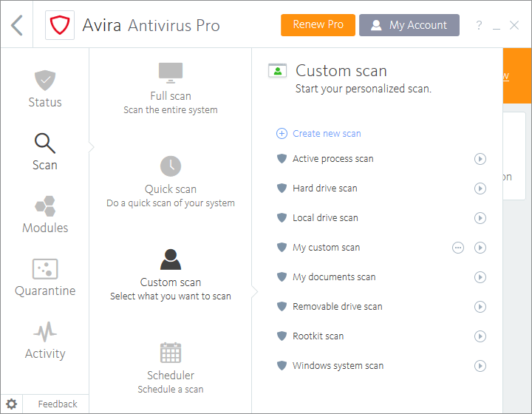Start My custom scan play button
532x414 pixels.
480,248
